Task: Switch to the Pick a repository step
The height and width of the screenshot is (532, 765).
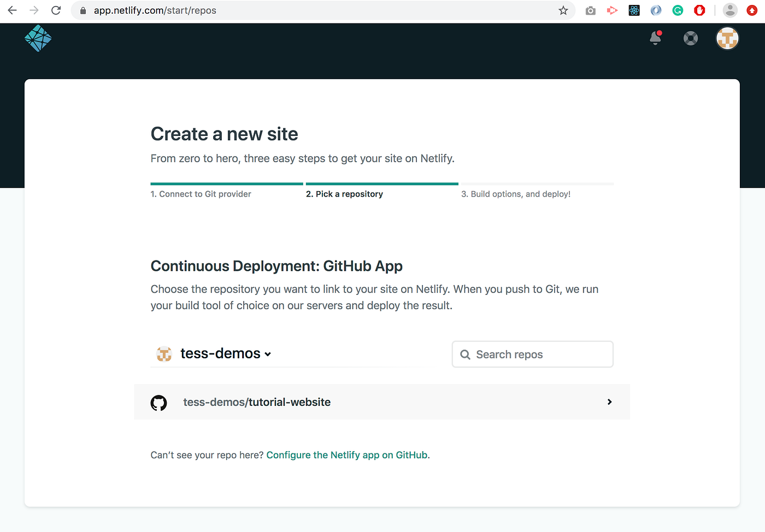Action: (x=345, y=194)
